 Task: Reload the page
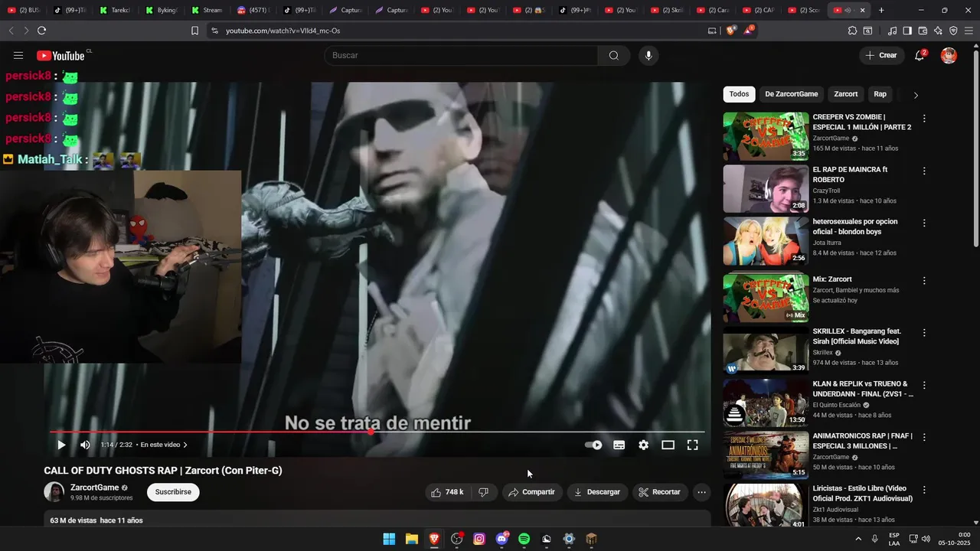(41, 31)
